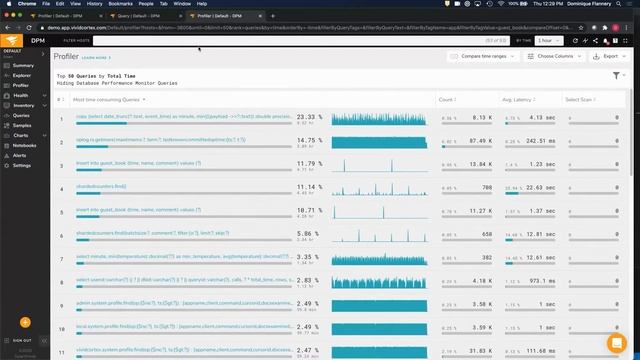The width and height of the screenshot is (640, 360).
Task: Open the Samples sidebar item
Action: (22, 125)
